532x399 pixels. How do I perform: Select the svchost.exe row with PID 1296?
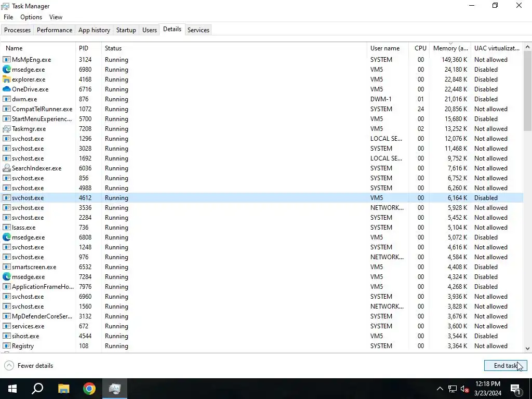tap(262, 138)
